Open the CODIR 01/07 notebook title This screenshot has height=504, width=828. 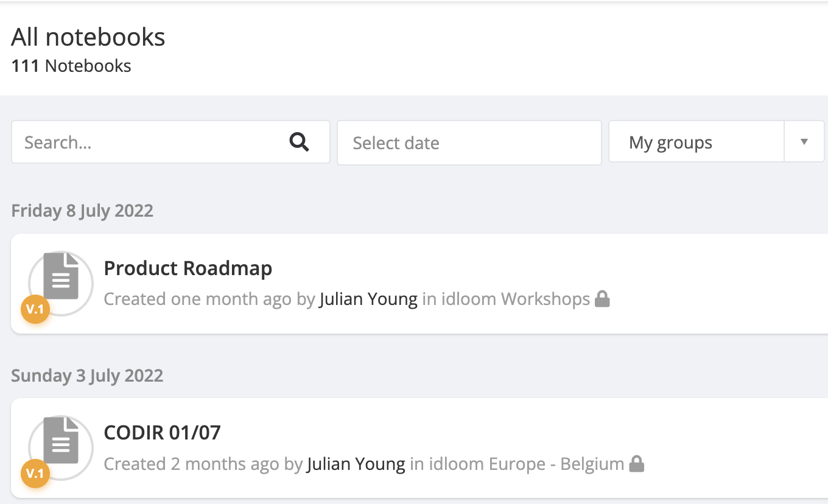point(162,433)
